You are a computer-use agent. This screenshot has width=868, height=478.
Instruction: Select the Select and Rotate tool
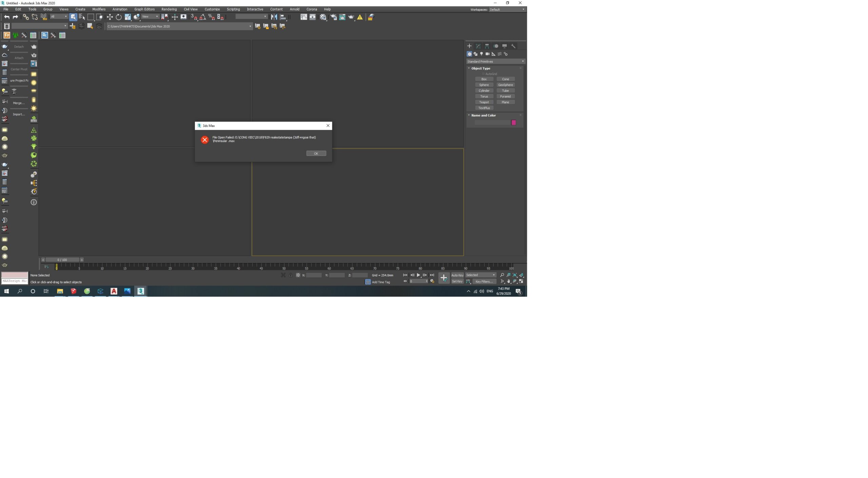[x=119, y=17]
